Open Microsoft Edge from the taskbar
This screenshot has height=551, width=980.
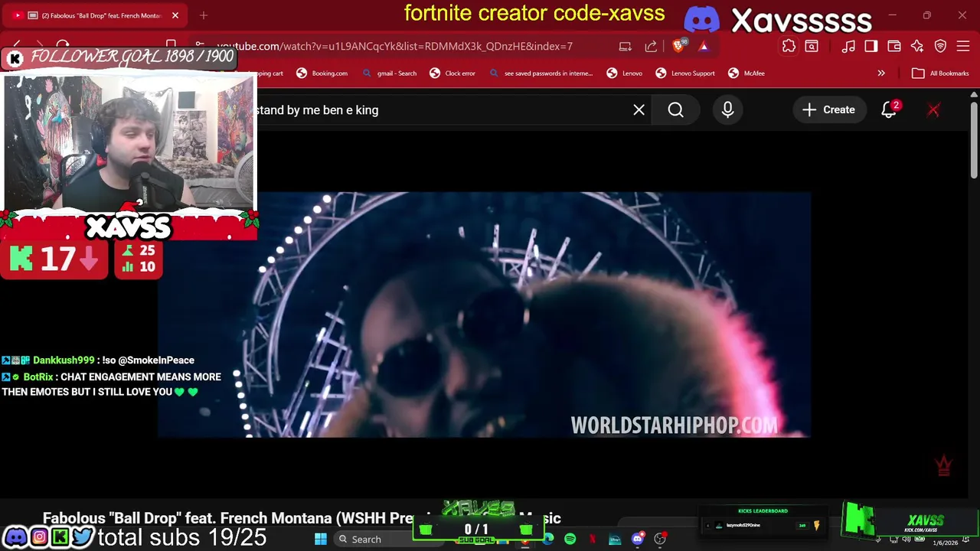coord(548,539)
